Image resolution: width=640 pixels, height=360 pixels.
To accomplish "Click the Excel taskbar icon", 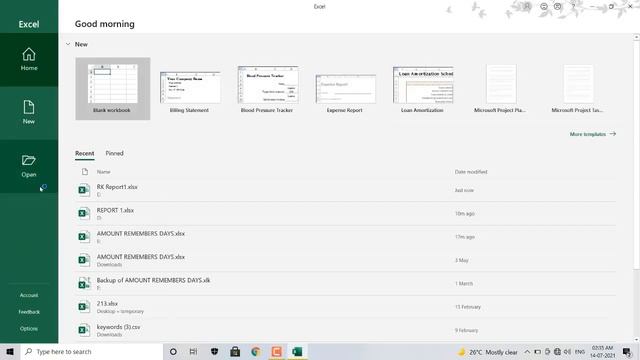I will tap(298, 351).
